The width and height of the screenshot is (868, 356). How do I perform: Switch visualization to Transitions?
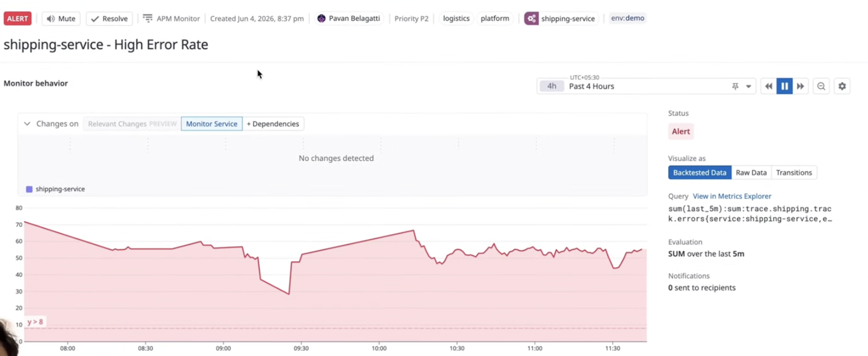pyautogui.click(x=794, y=173)
